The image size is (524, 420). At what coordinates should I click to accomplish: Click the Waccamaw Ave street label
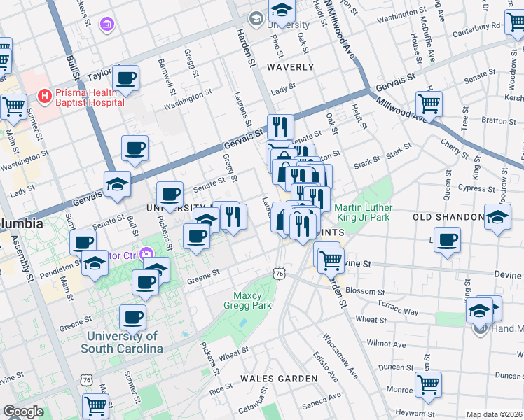pyautogui.click(x=340, y=356)
